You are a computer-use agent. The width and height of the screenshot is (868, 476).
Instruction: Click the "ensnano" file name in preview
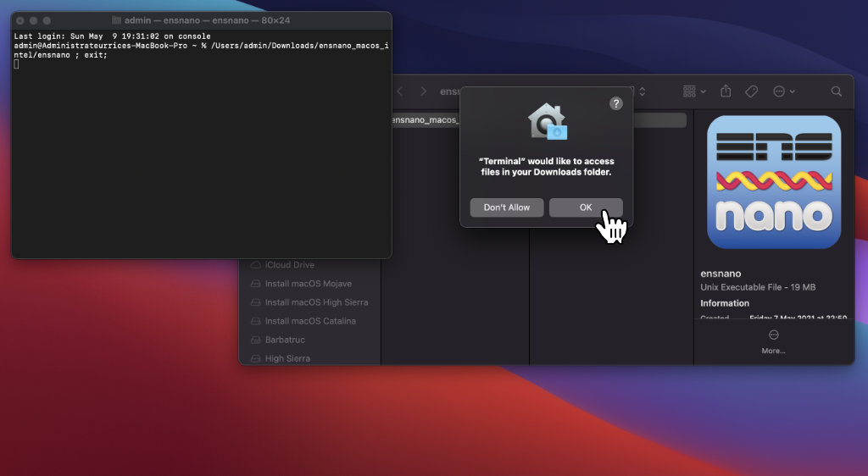tap(721, 274)
